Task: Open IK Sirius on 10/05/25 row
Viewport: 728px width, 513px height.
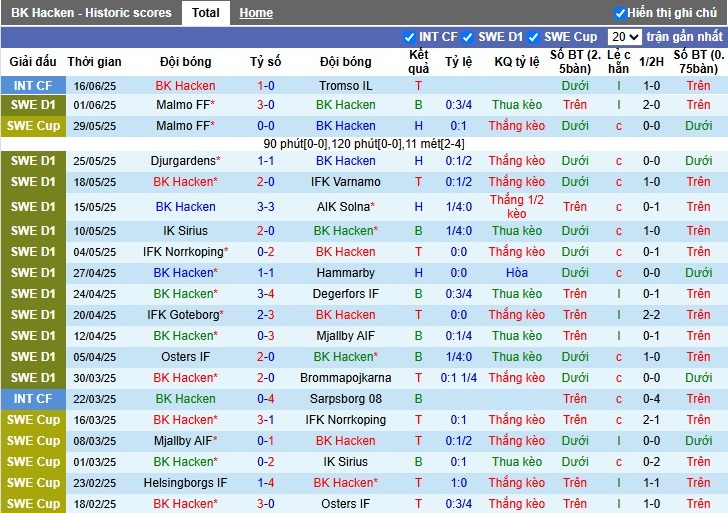Action: point(185,231)
